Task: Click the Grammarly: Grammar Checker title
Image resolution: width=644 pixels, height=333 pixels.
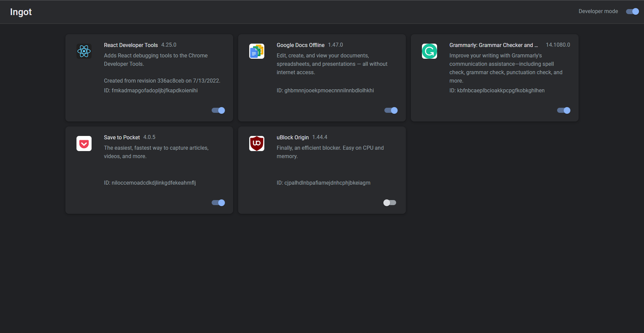Action: pyautogui.click(x=493, y=45)
